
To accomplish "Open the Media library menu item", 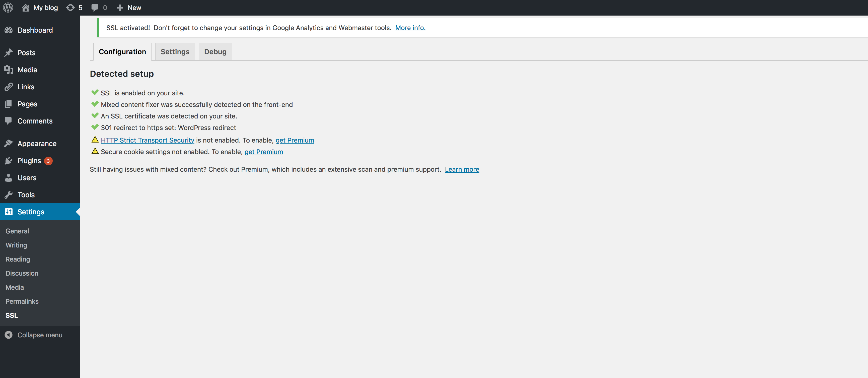I will point(27,70).
